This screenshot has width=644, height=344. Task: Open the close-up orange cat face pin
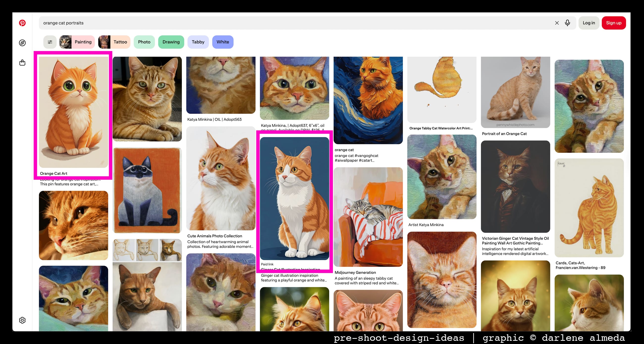coord(74,225)
